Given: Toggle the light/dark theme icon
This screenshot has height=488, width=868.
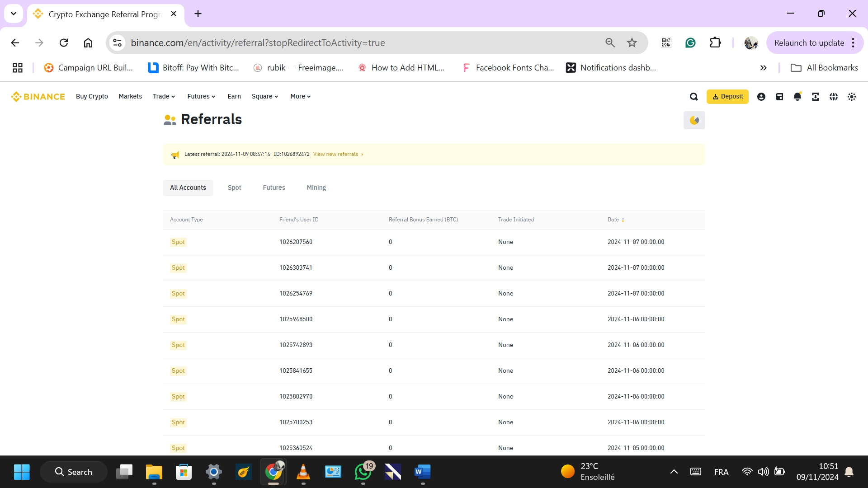Looking at the screenshot, I should (x=851, y=97).
